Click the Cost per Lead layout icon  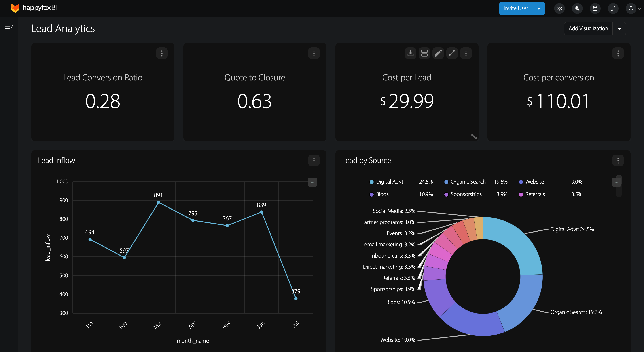(424, 53)
